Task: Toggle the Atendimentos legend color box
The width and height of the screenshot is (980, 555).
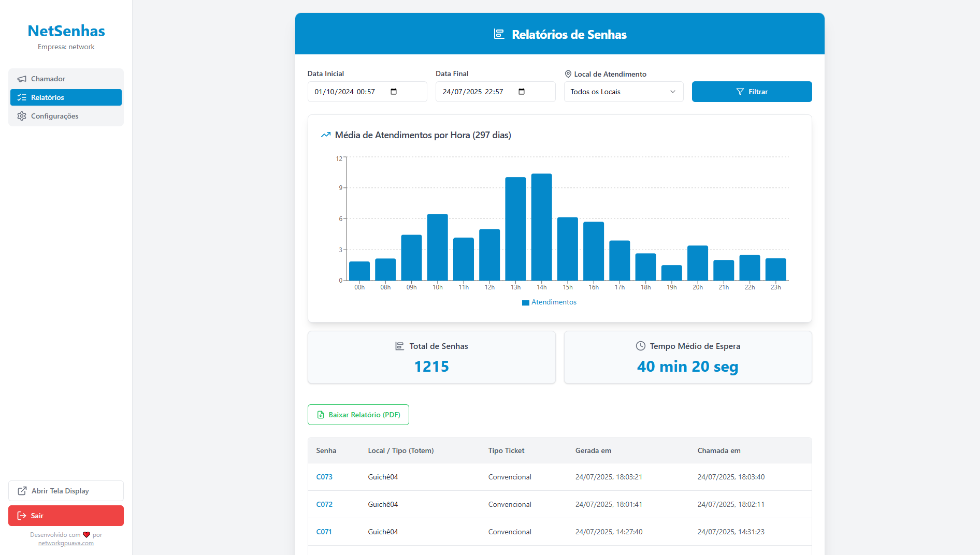Action: tap(526, 302)
